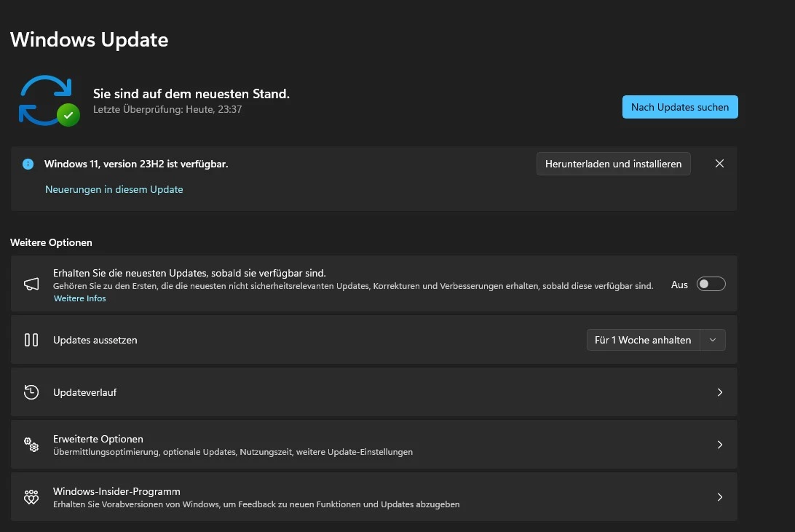Click Für 1 Woche anhalten button
Screen dimensions: 795x532
(x=643, y=340)
